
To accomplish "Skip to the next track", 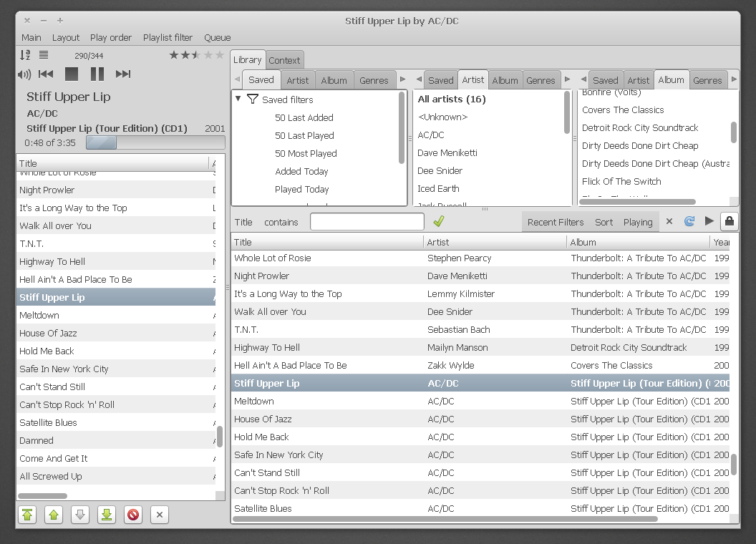I will tap(123, 74).
